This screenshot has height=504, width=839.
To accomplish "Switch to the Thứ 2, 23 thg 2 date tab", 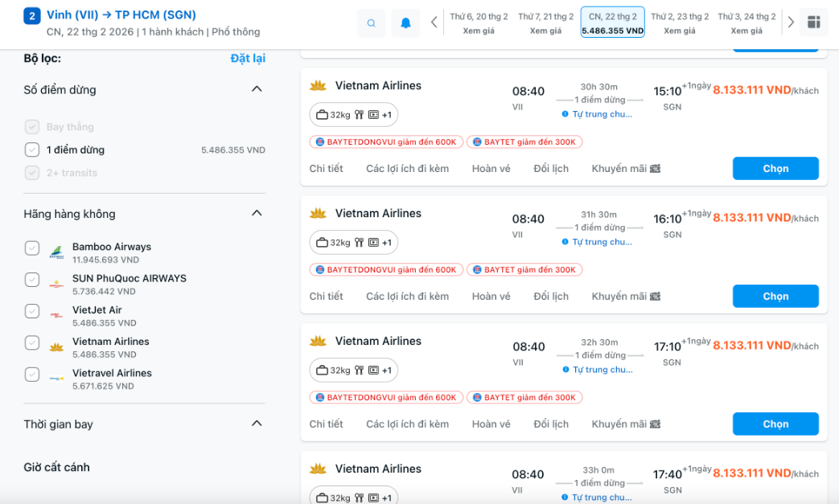I will coord(681,22).
